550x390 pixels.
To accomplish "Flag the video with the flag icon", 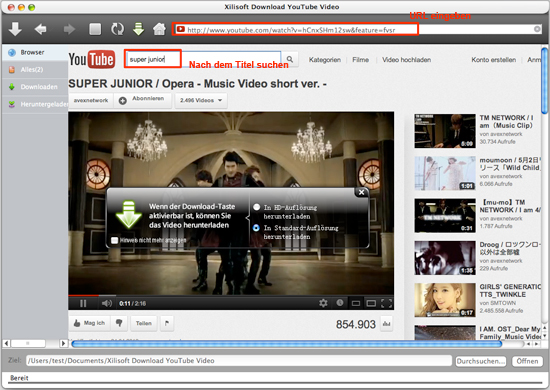I will [x=167, y=323].
